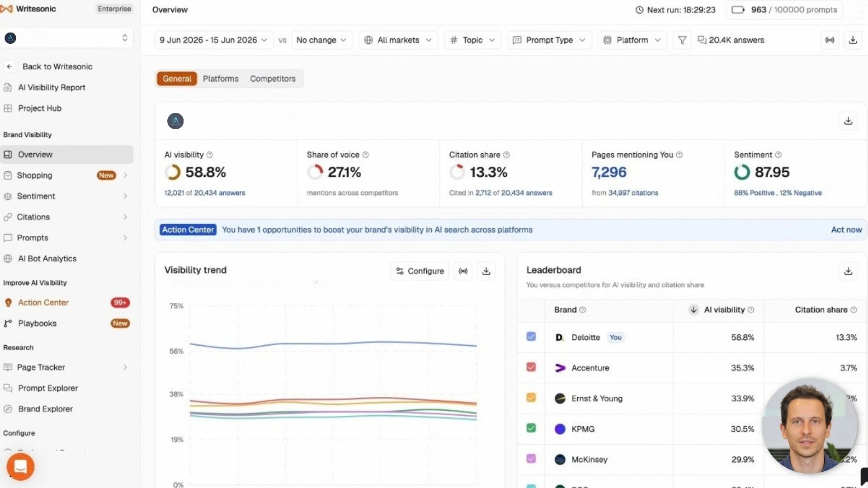
Task: Toggle the Accenture checkbox
Action: click(x=531, y=367)
